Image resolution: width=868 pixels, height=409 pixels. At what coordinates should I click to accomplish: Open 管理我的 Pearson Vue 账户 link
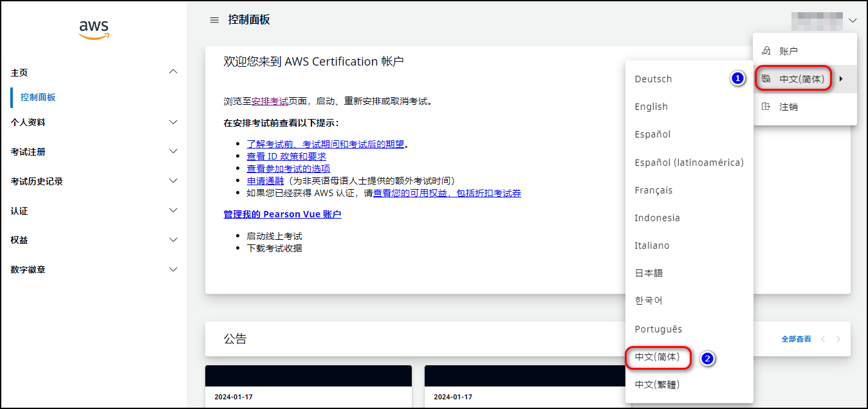pyautogui.click(x=282, y=214)
